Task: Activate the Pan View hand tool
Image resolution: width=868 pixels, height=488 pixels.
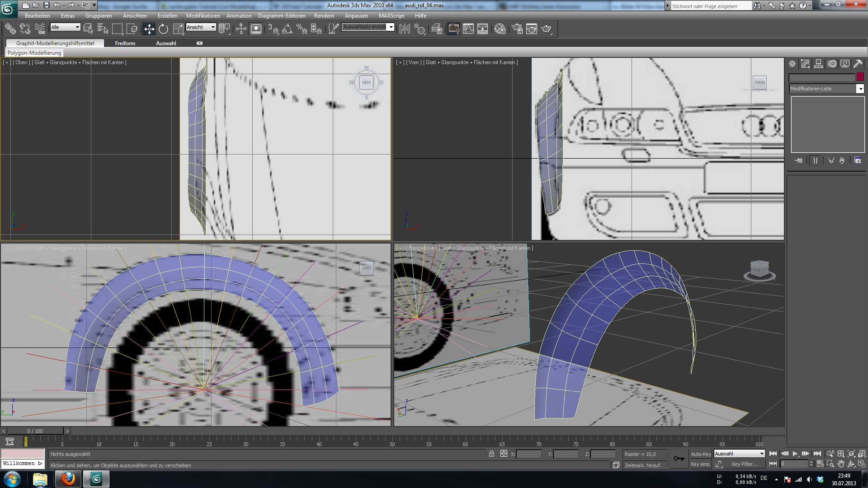Action: coord(840,464)
